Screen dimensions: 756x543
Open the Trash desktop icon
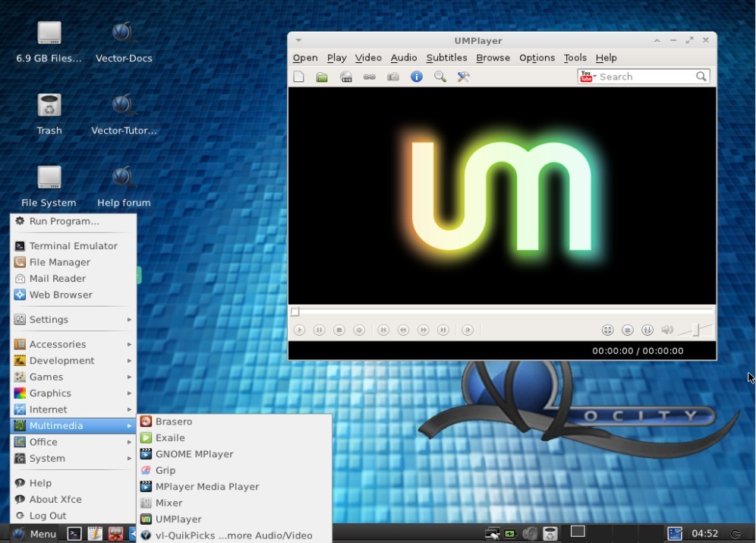click(x=49, y=114)
